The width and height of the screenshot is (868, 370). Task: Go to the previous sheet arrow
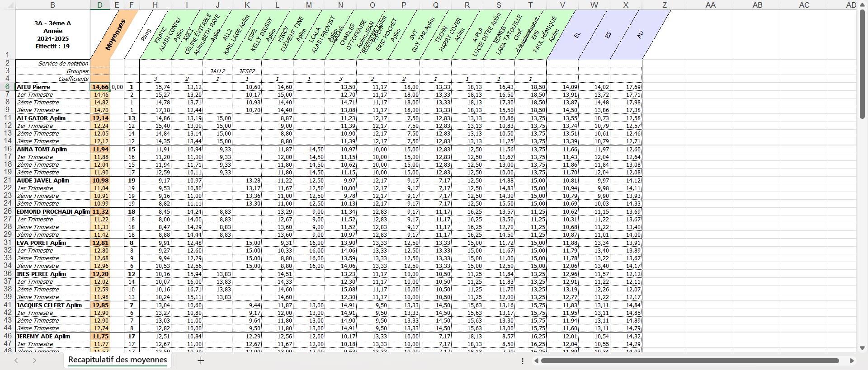(16, 361)
